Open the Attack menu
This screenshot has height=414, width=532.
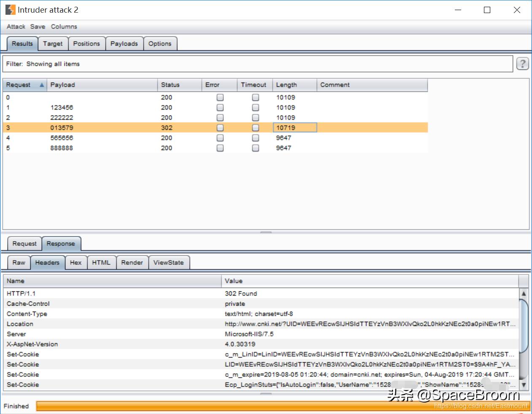[16, 27]
